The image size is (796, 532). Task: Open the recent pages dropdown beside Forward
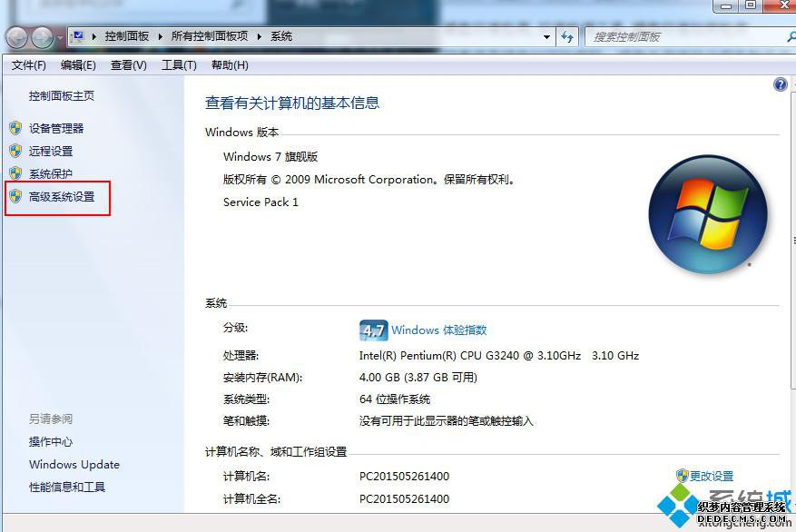tap(60, 38)
